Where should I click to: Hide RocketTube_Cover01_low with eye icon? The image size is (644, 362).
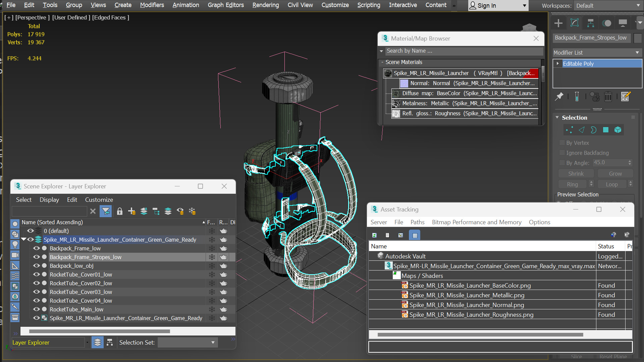coord(37,275)
